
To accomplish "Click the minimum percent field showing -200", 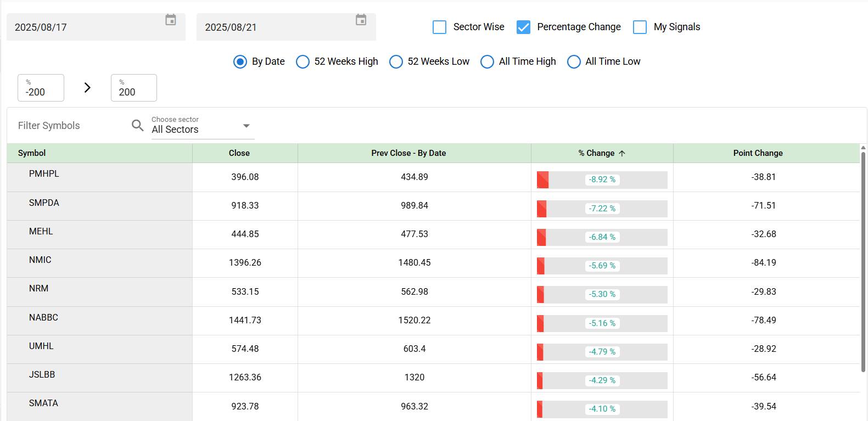I will click(41, 88).
